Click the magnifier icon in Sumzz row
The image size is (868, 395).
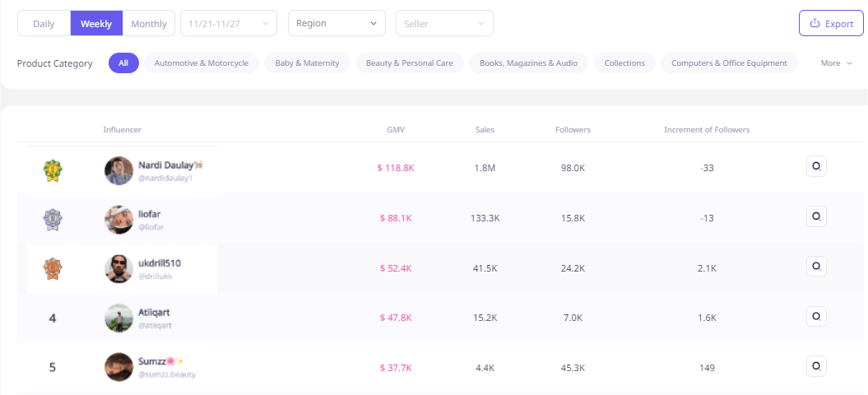[x=816, y=365]
